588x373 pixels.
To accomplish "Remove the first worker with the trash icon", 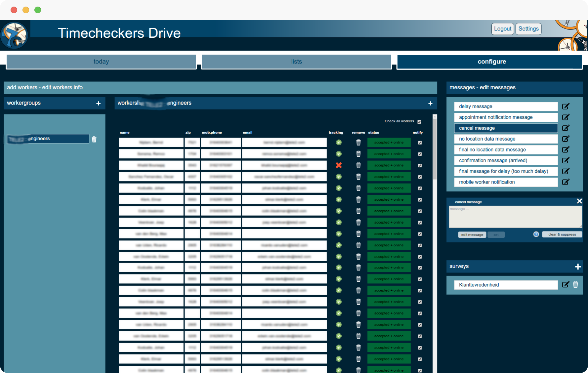I will [358, 142].
